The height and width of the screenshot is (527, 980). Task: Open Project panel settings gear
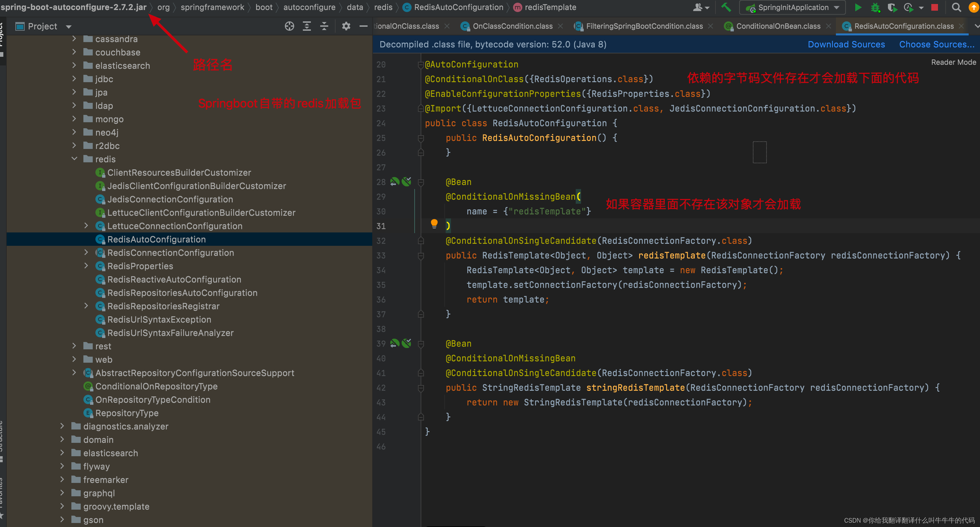pyautogui.click(x=346, y=26)
